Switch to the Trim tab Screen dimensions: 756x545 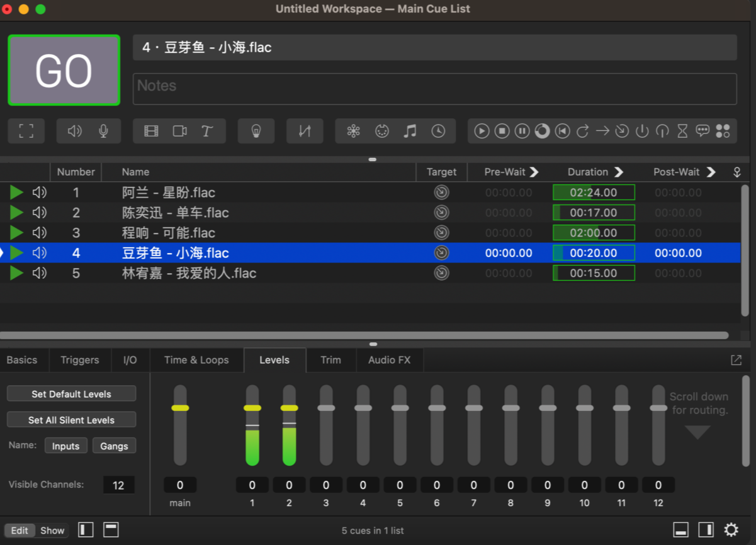[330, 360]
